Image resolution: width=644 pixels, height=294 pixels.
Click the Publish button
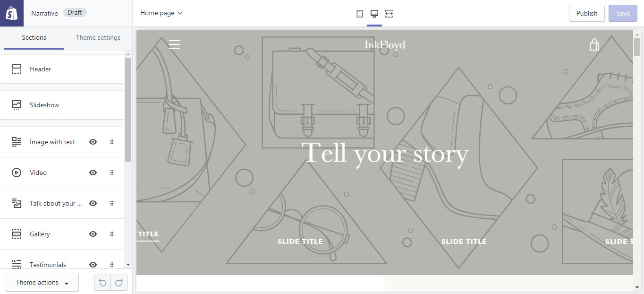587,13
